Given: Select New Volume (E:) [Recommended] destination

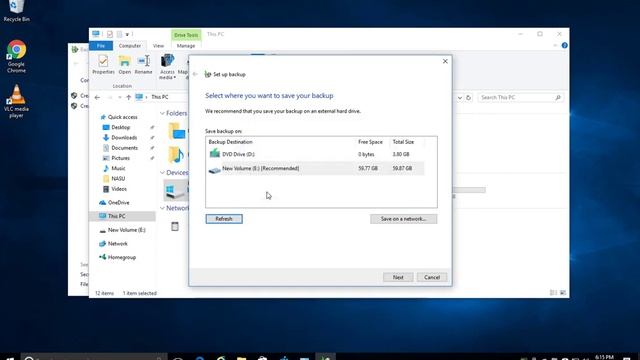Looking at the screenshot, I should pyautogui.click(x=316, y=168).
